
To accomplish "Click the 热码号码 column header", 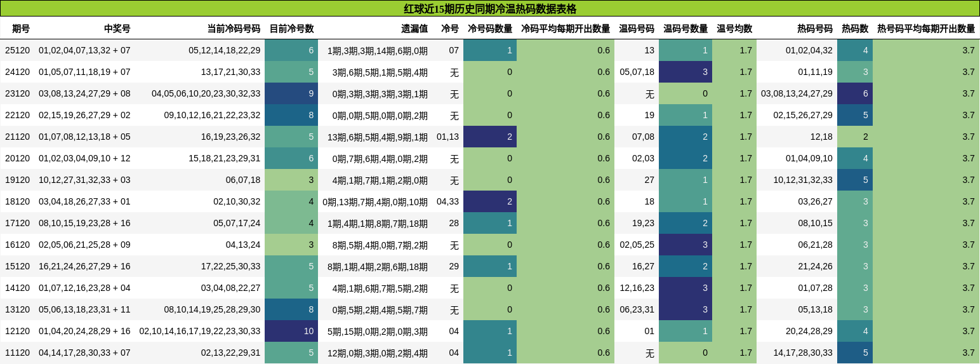I will click(815, 29).
